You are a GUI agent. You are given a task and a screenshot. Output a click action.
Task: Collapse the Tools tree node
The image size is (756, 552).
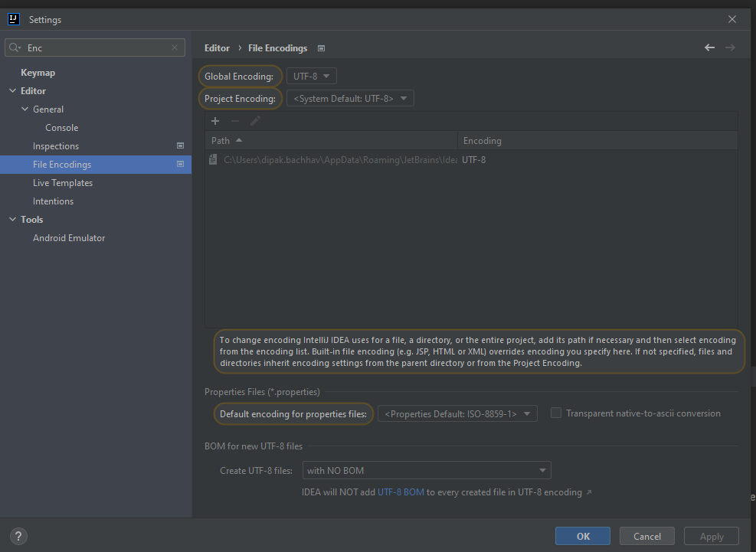click(x=12, y=220)
